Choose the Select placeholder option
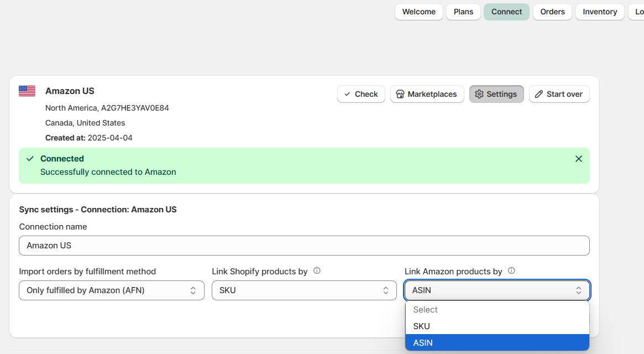 click(x=497, y=310)
